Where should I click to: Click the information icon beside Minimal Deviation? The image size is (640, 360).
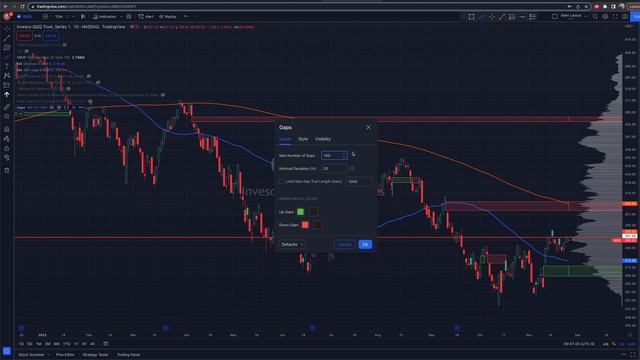pyautogui.click(x=352, y=168)
